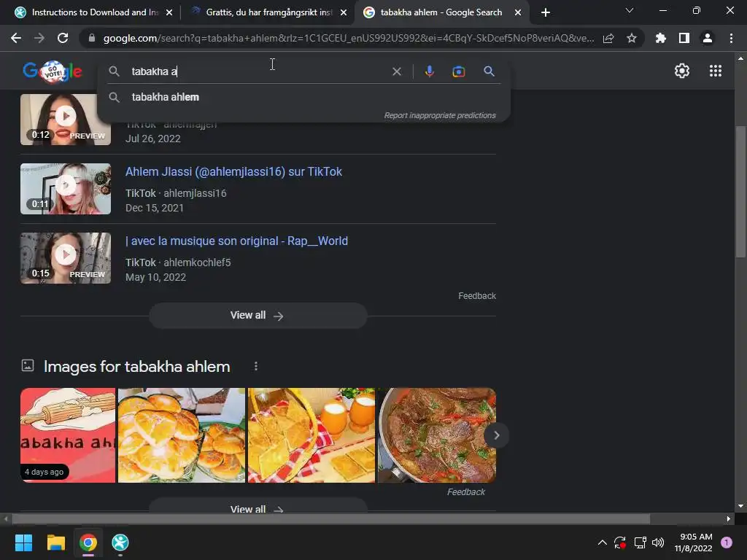
Task: Click the TikTok · ahlemkochlef5 source text
Action: pos(178,262)
